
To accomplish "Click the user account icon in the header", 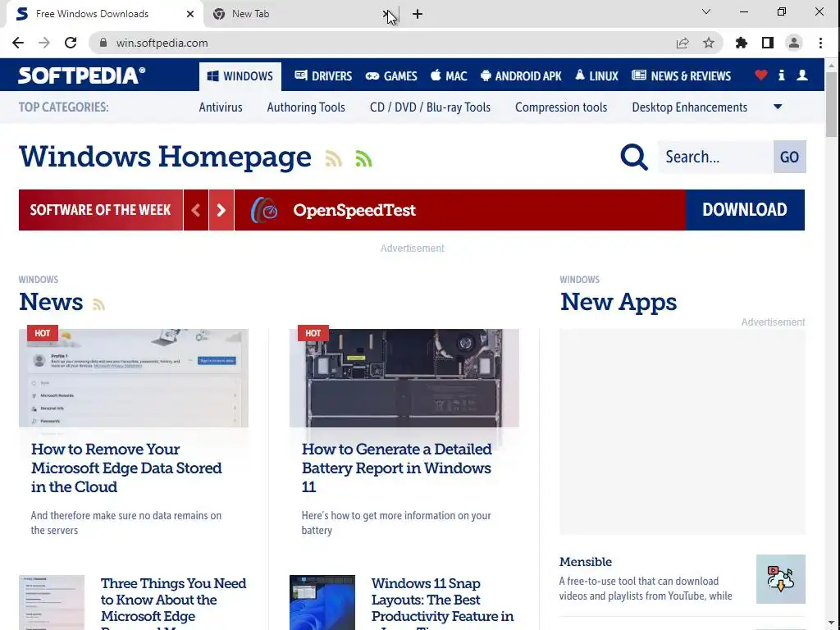I will pyautogui.click(x=802, y=75).
